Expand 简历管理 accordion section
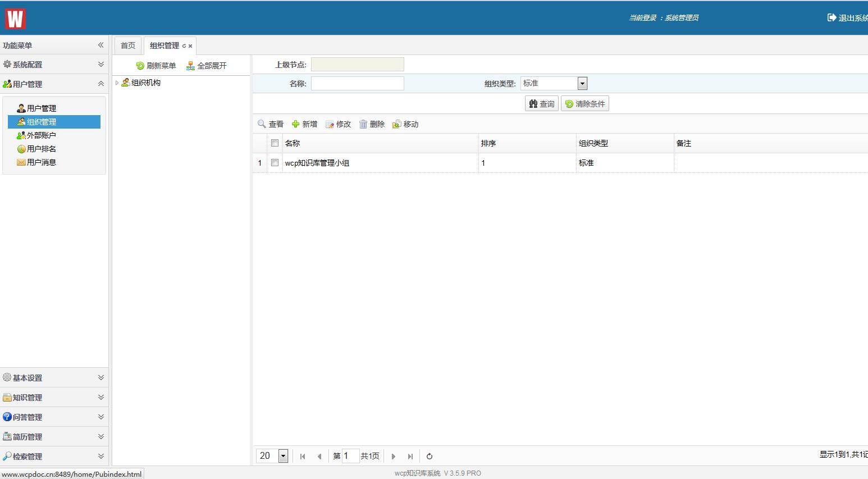Viewport: 868px width, 479px height. pyautogui.click(x=54, y=437)
